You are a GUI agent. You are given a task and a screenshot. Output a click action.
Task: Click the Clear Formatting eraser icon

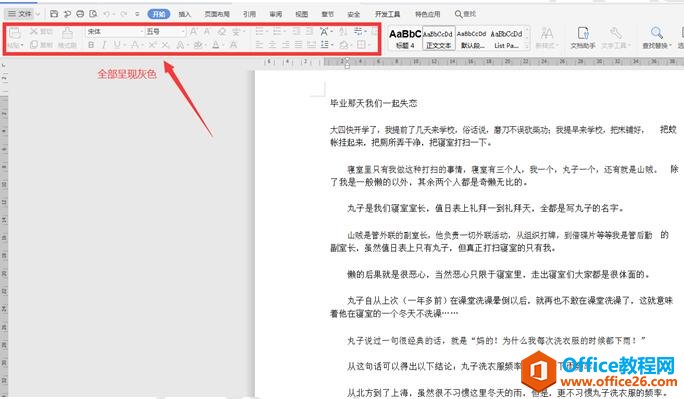click(x=222, y=31)
